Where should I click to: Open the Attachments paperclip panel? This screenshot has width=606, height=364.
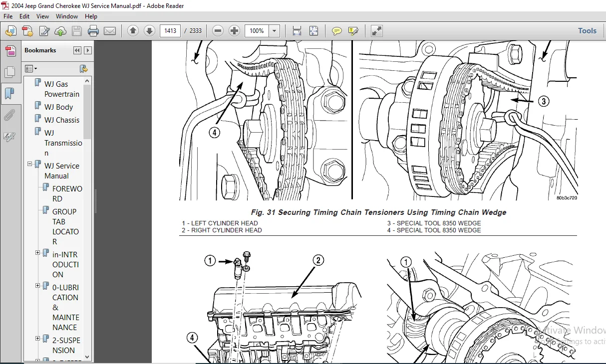pyautogui.click(x=10, y=115)
